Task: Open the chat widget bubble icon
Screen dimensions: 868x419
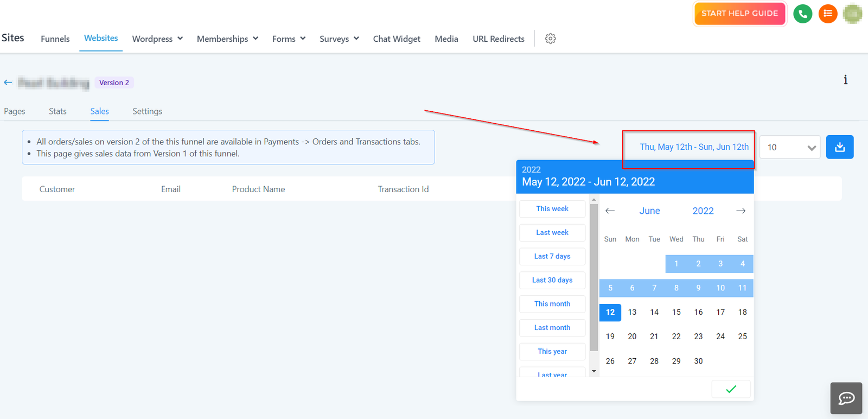Action: coord(846,398)
